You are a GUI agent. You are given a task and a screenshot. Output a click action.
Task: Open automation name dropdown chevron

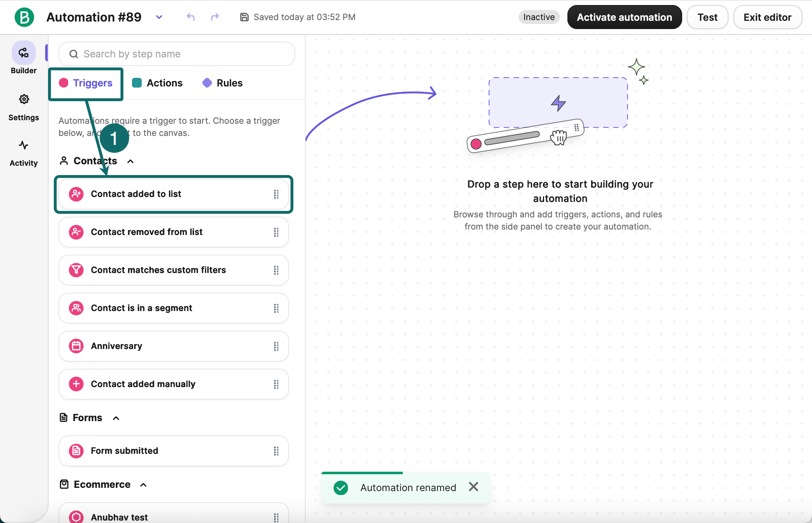159,17
